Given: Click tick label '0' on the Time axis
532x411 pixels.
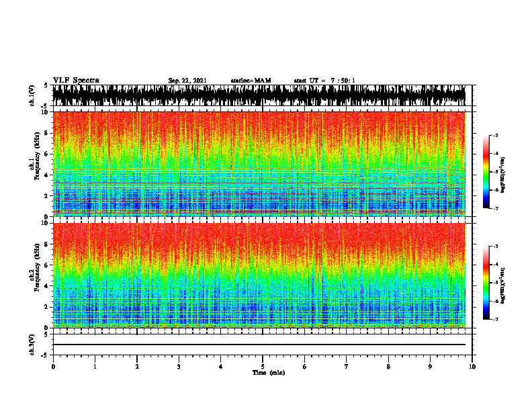Looking at the screenshot, I should (x=53, y=367).
